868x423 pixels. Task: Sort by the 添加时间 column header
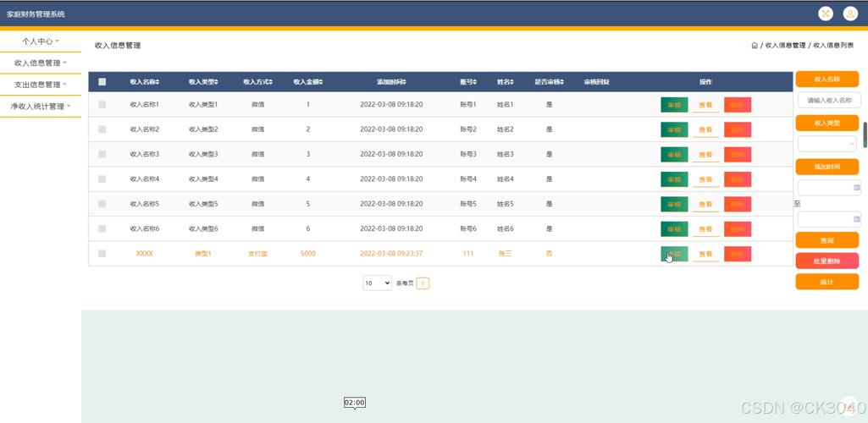(x=391, y=82)
